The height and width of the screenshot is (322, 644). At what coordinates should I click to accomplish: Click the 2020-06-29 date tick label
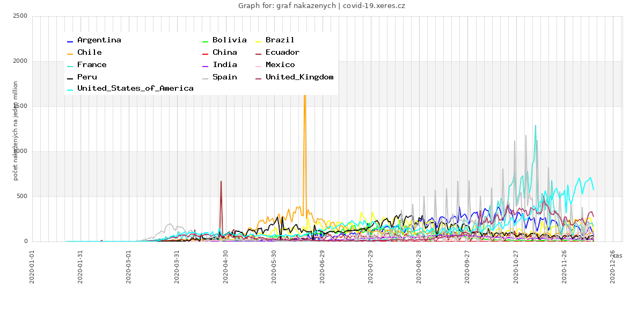pyautogui.click(x=322, y=266)
